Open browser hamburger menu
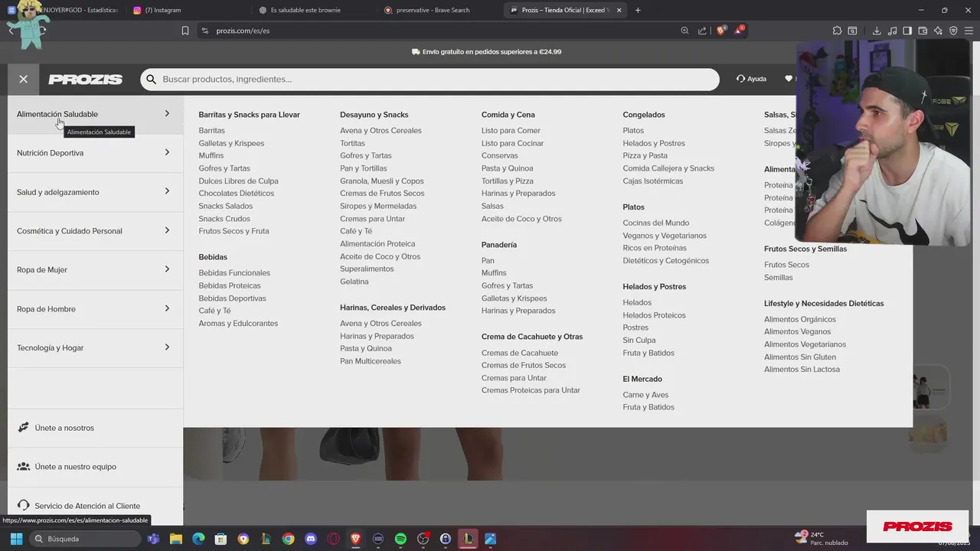980x551 pixels. 969,31
